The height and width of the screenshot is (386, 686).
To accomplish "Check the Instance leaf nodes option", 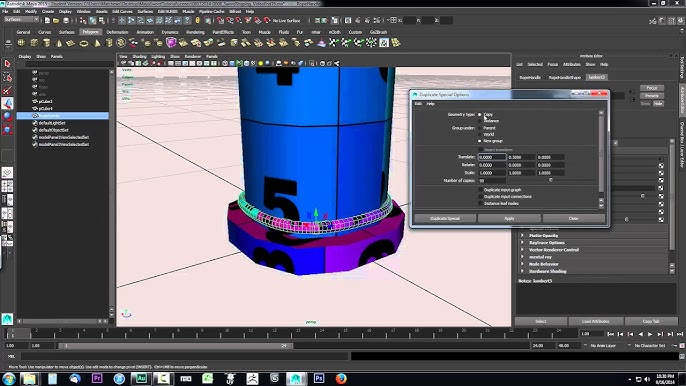I will coord(481,204).
